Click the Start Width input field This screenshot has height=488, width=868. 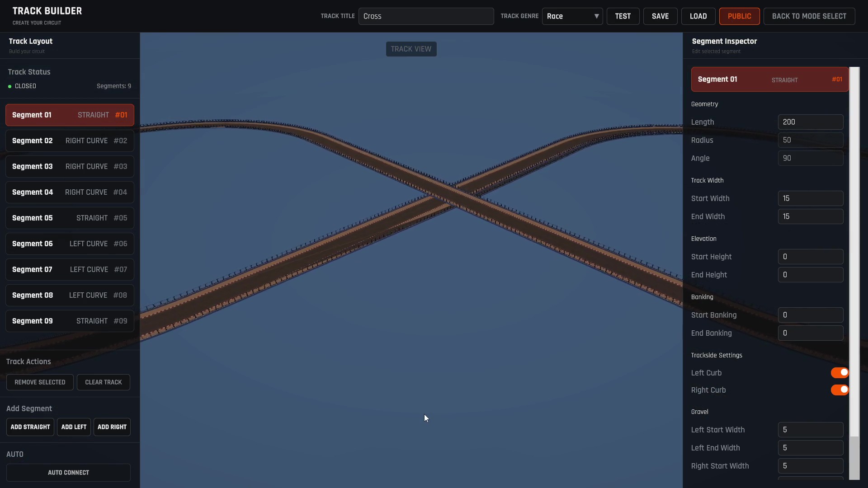[x=811, y=198]
